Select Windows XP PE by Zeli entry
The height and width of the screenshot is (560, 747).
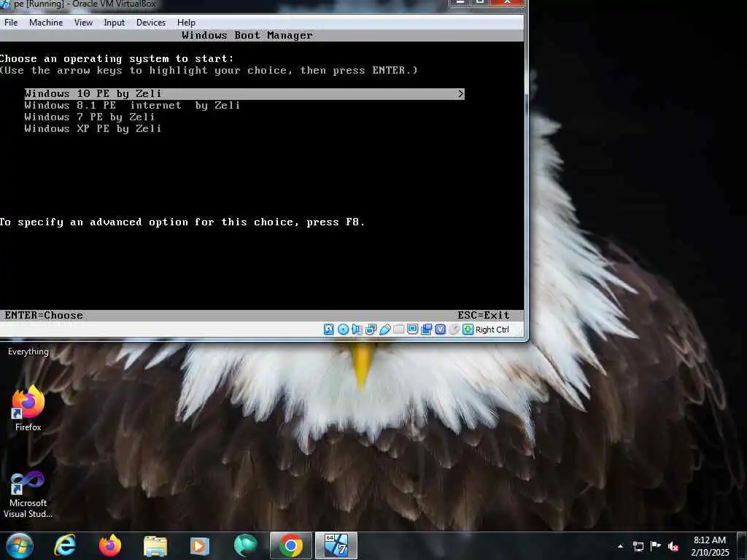click(x=93, y=128)
